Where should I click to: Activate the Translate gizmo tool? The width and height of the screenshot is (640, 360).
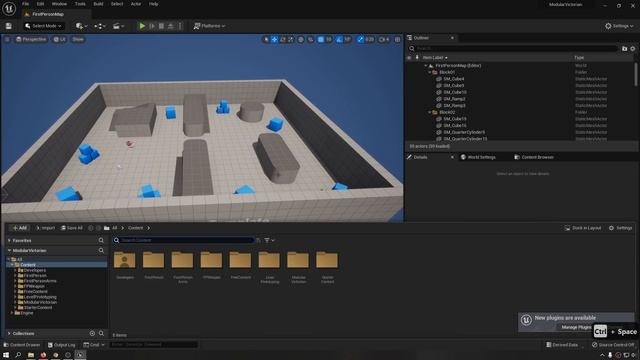tap(274, 39)
